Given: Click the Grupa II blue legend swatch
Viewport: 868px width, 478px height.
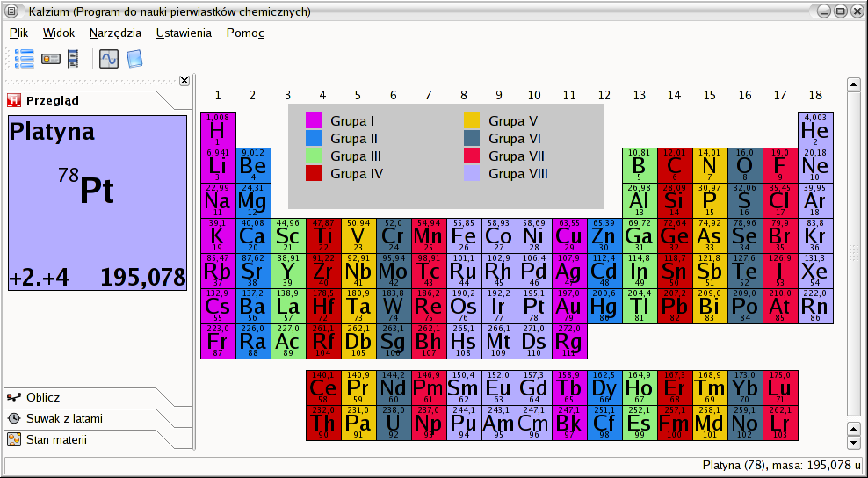Looking at the screenshot, I should (x=314, y=139).
